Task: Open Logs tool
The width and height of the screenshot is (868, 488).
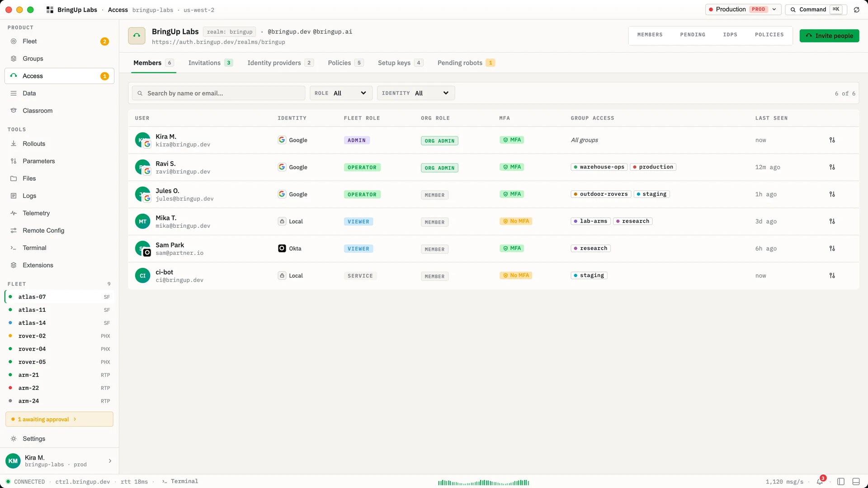Action: tap(59, 196)
